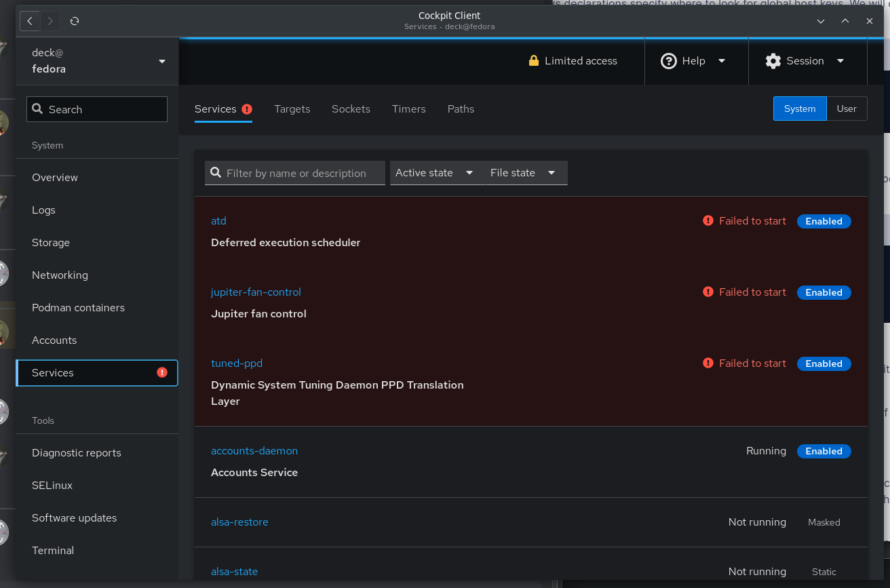Open the jupiter-fan-control service details
The height and width of the screenshot is (588, 890).
tap(256, 292)
